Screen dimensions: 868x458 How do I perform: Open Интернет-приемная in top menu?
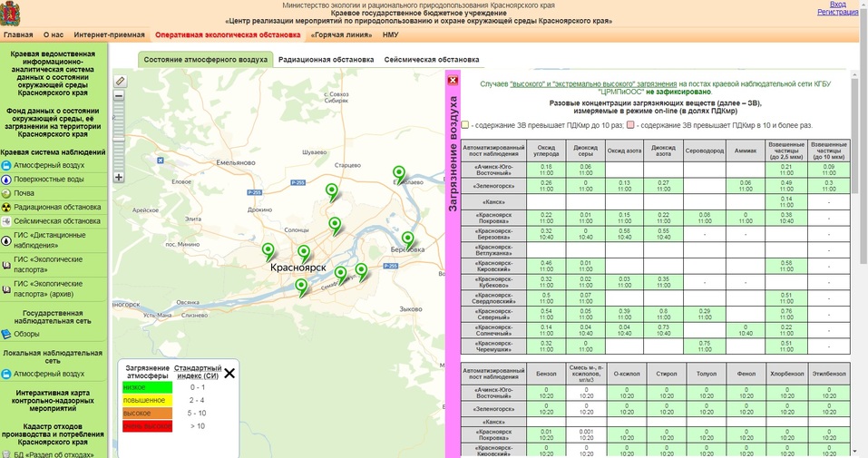click(x=109, y=34)
